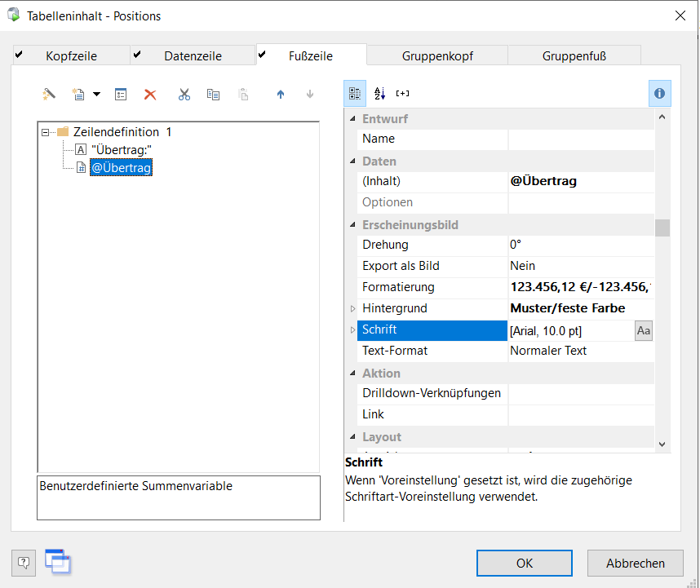Viewport: 700px width, 588px height.
Task: Click the Abbrechen button
Action: click(636, 563)
